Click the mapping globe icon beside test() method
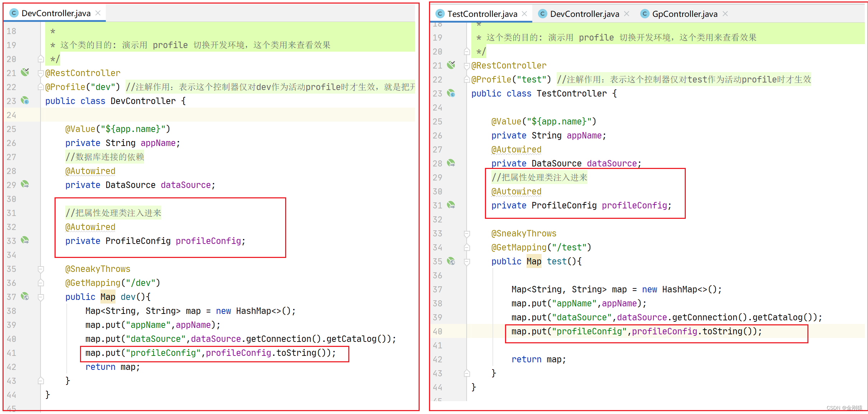Screen dimensions: 868x414 [452, 261]
